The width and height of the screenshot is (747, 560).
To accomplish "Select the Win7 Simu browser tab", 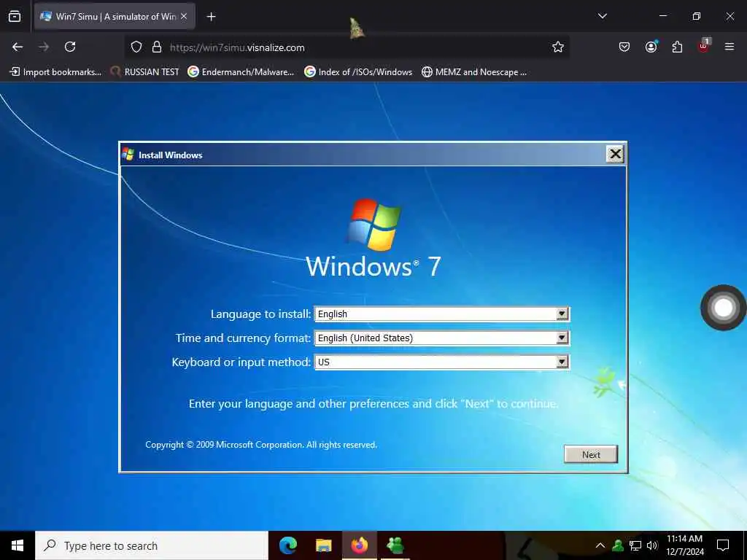I will click(115, 16).
